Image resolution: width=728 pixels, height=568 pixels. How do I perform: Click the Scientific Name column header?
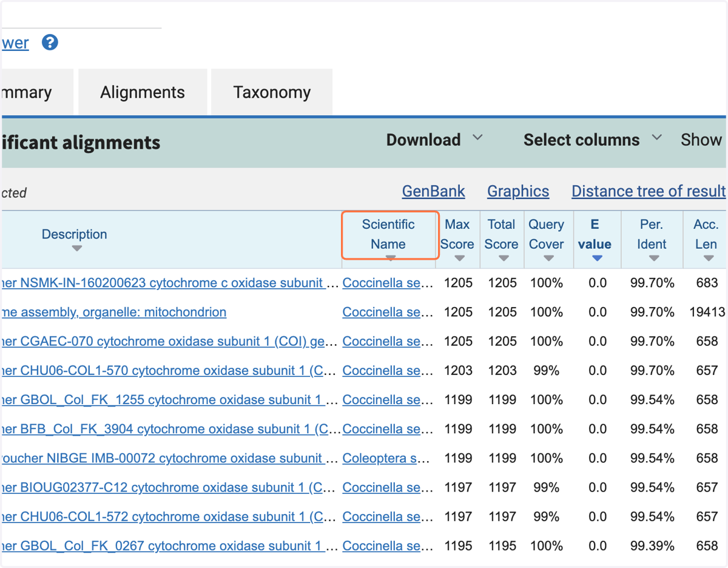pyautogui.click(x=388, y=234)
